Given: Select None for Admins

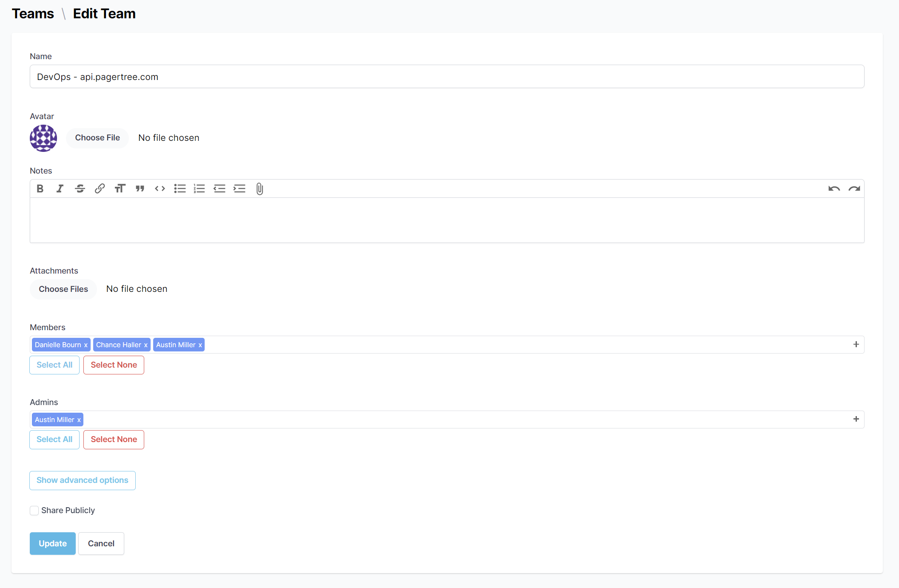Looking at the screenshot, I should pos(114,439).
